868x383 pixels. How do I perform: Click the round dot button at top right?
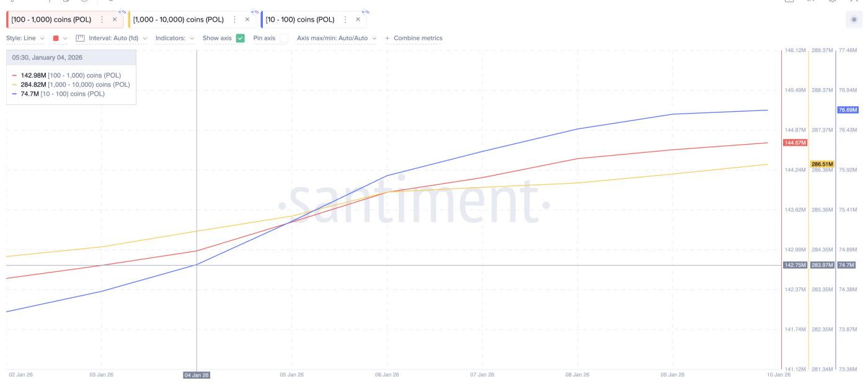(854, 20)
